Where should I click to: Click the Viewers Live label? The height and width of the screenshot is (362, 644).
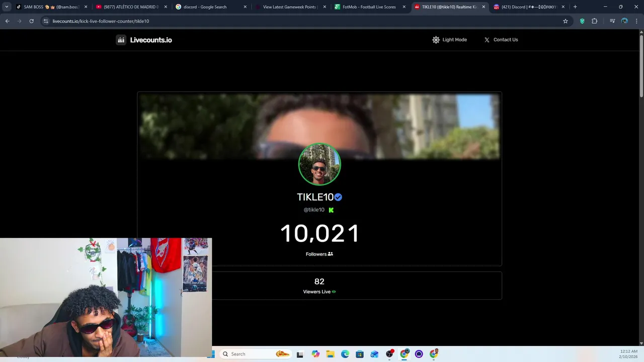click(319, 292)
